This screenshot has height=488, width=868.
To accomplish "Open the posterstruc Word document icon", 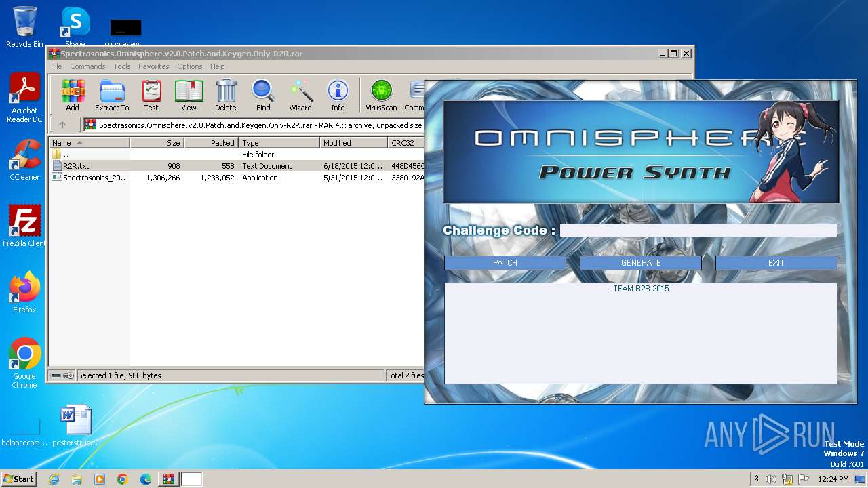I will (x=75, y=425).
